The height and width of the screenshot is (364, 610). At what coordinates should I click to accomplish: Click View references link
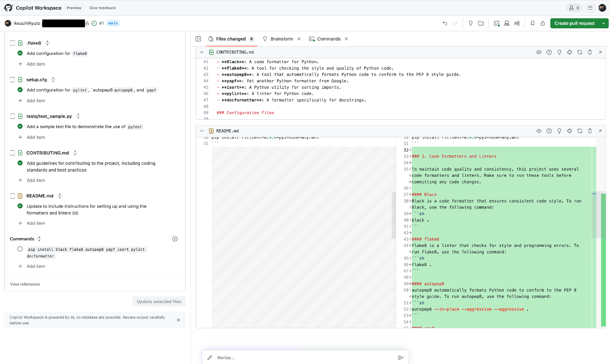[x=25, y=284]
